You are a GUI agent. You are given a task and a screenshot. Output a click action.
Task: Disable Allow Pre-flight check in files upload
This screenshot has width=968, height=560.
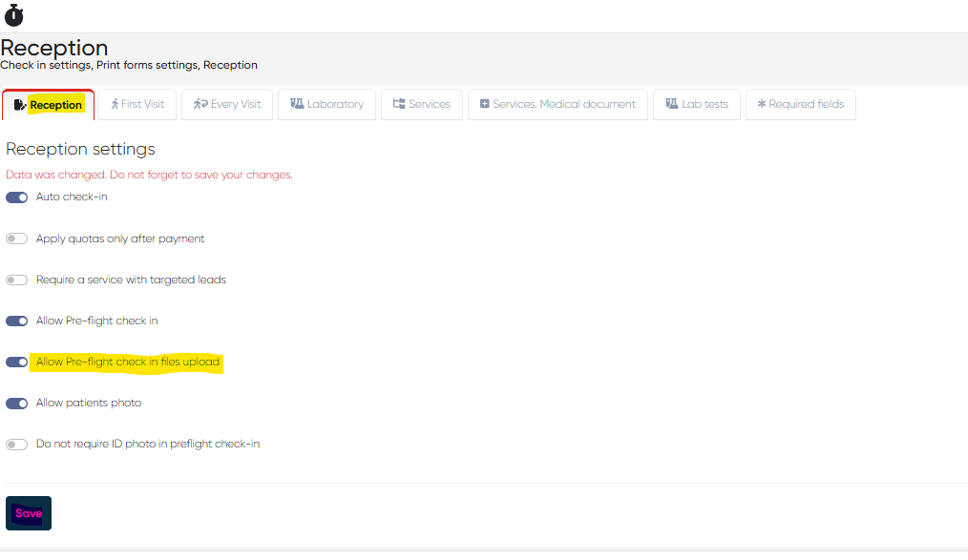[17, 363]
